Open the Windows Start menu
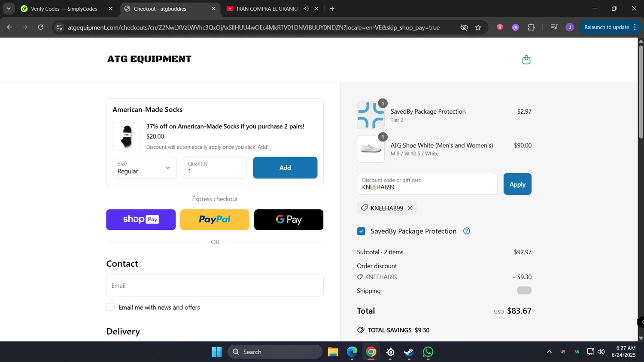 tap(217, 352)
